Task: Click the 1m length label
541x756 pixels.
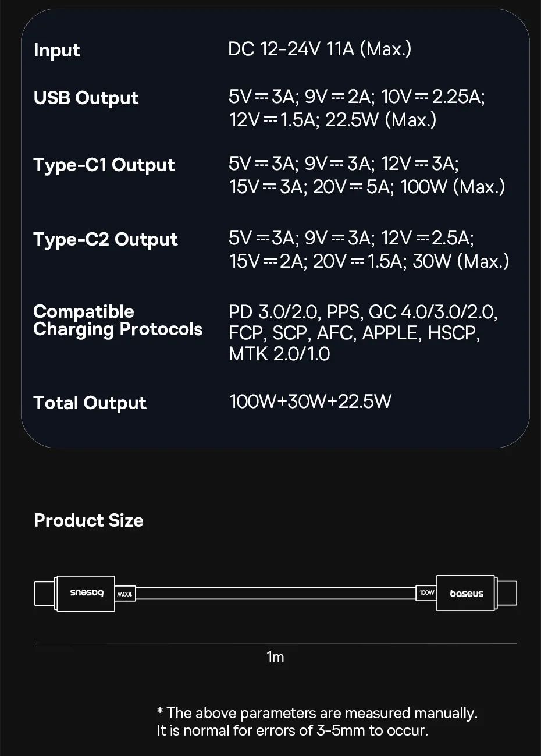Action: [x=275, y=657]
